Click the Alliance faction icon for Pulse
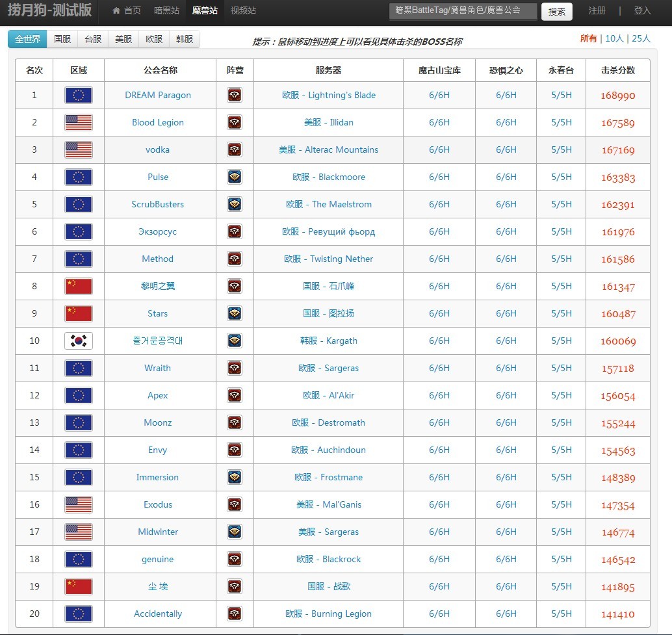 235,177
